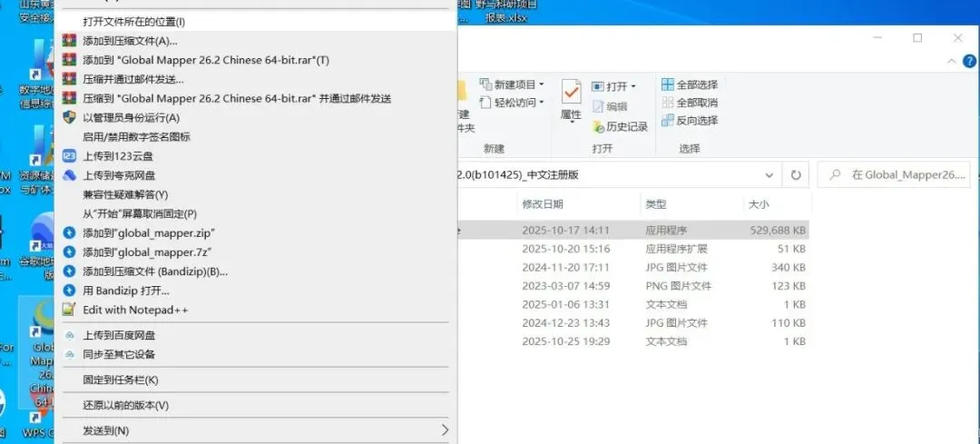Screen dimensions: 980x444
Task: Click Bandizip icon next to 添加到"global_mapper.zip"
Action: point(69,232)
